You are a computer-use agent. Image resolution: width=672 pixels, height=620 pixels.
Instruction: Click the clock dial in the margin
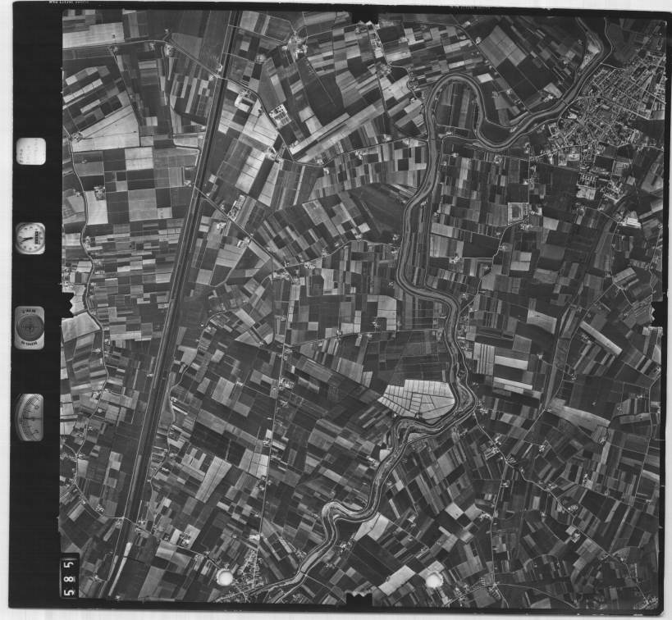pyautogui.click(x=30, y=238)
